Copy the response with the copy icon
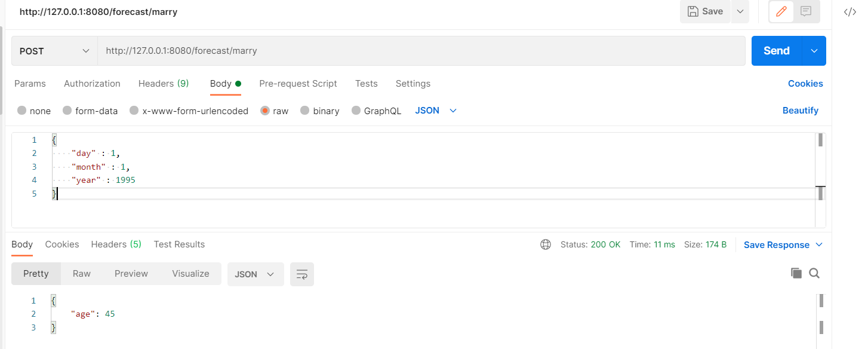 [796, 273]
